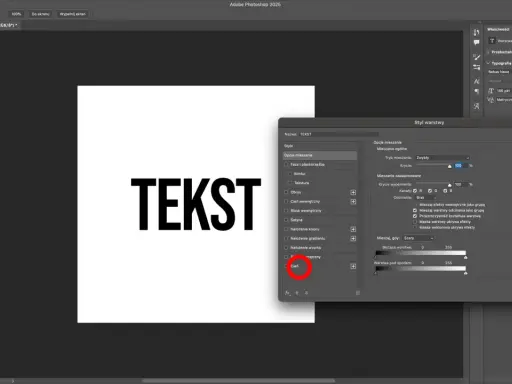Add another Cień effect with plus icon
Screen dimensions: 512x384
click(353, 266)
